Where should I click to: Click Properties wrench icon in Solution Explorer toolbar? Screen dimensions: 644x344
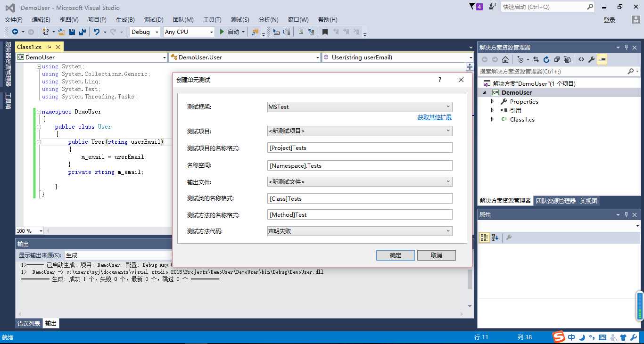[591, 59]
